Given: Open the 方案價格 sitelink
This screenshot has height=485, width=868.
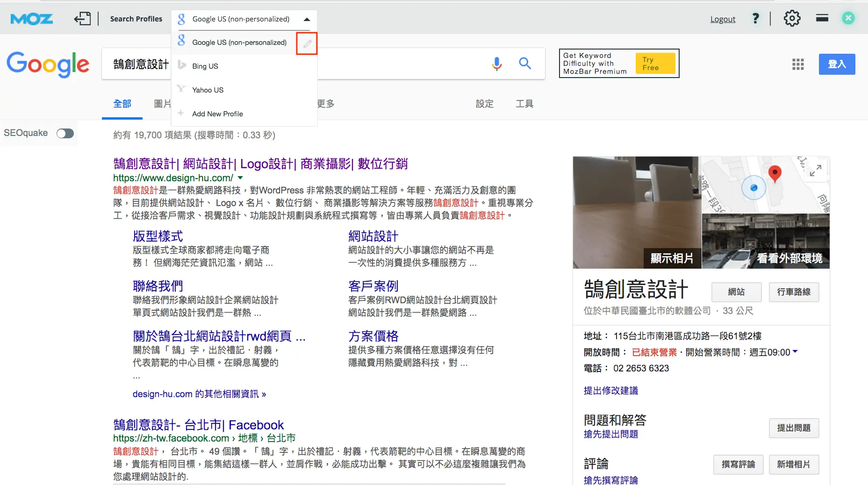Looking at the screenshot, I should click(x=373, y=336).
